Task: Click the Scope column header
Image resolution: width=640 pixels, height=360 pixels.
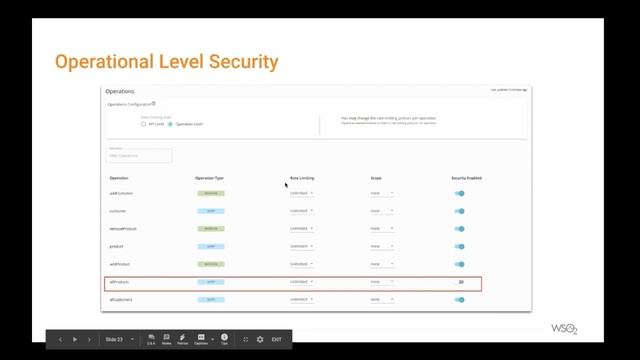Action: tap(376, 178)
